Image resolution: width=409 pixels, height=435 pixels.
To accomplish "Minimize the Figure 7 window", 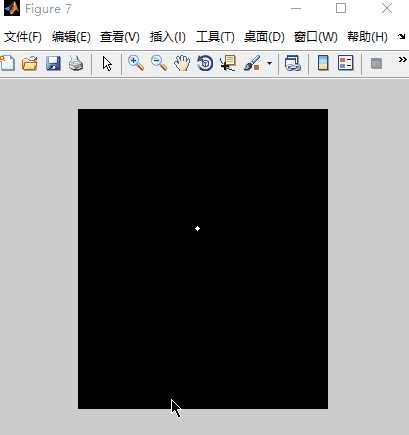I will 296,9.
